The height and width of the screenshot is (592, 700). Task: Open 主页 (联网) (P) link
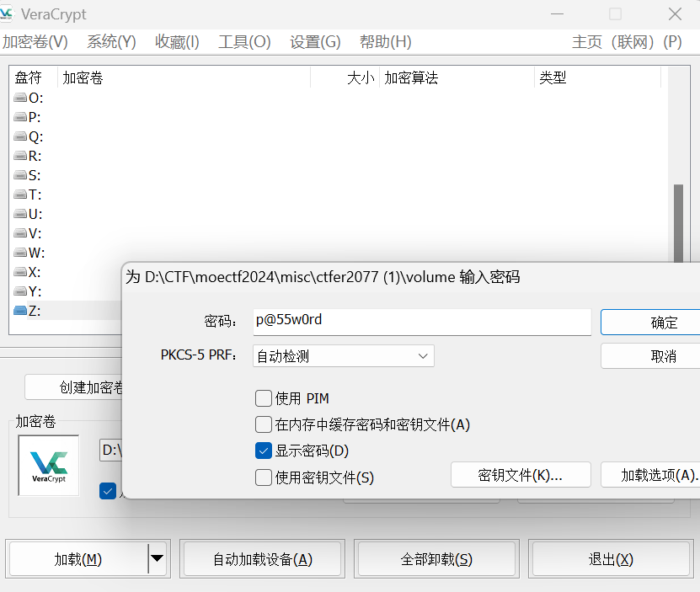627,42
